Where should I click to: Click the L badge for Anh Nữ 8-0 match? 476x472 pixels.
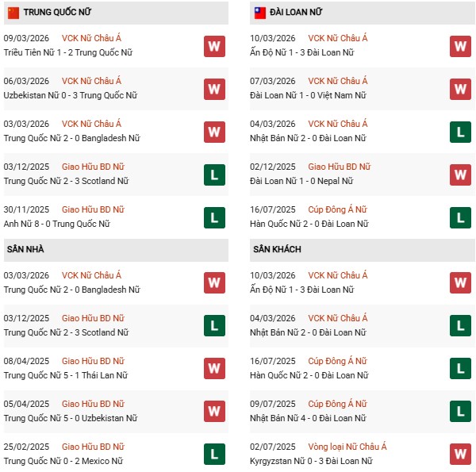click(213, 217)
